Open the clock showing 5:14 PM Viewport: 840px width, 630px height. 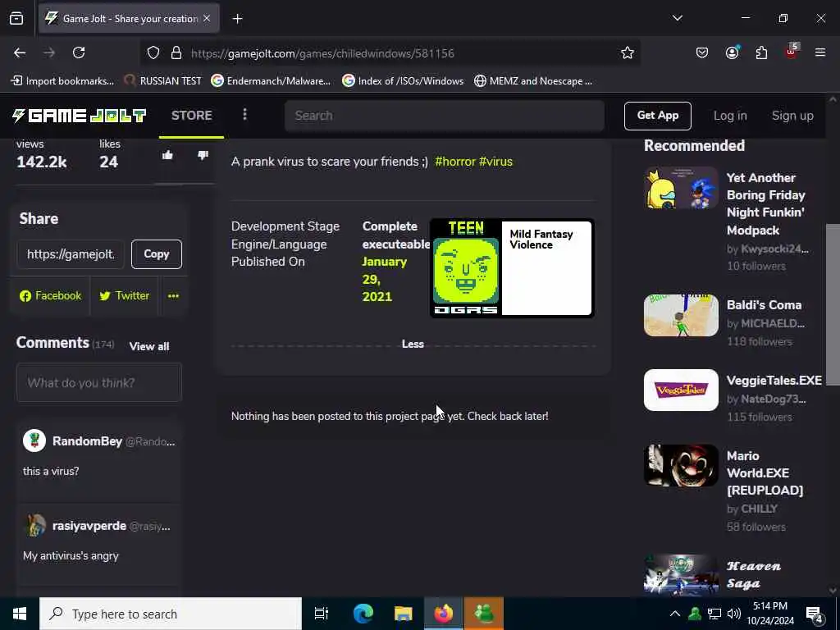(770, 614)
